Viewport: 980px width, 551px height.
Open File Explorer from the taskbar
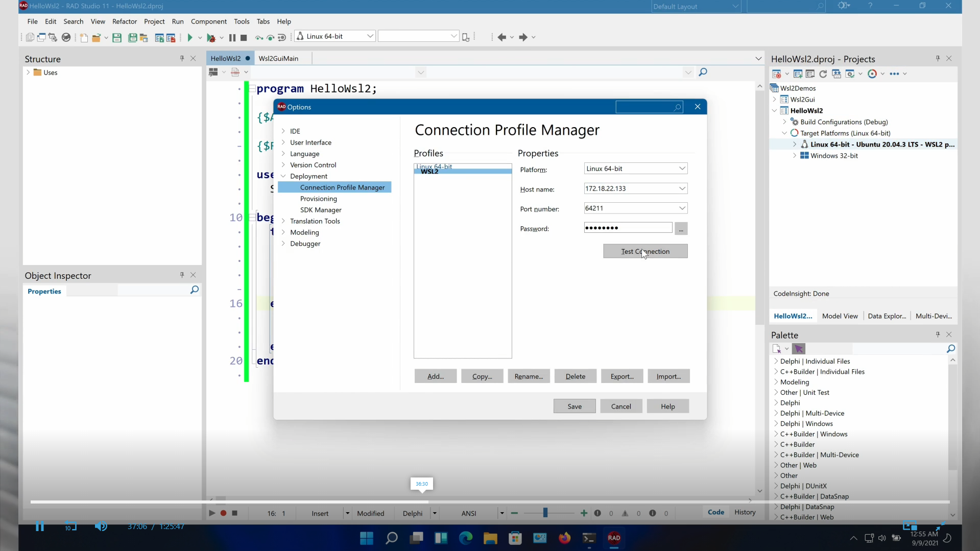pos(490,538)
